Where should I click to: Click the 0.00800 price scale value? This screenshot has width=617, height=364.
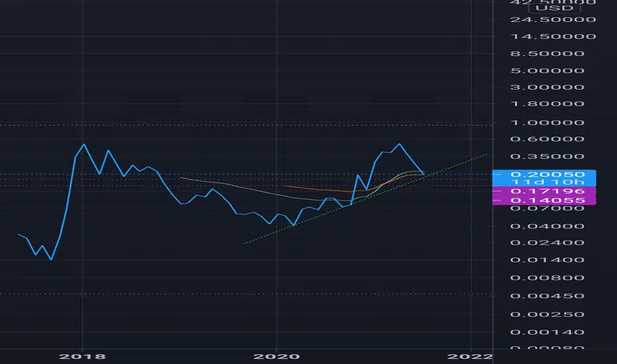click(x=547, y=278)
